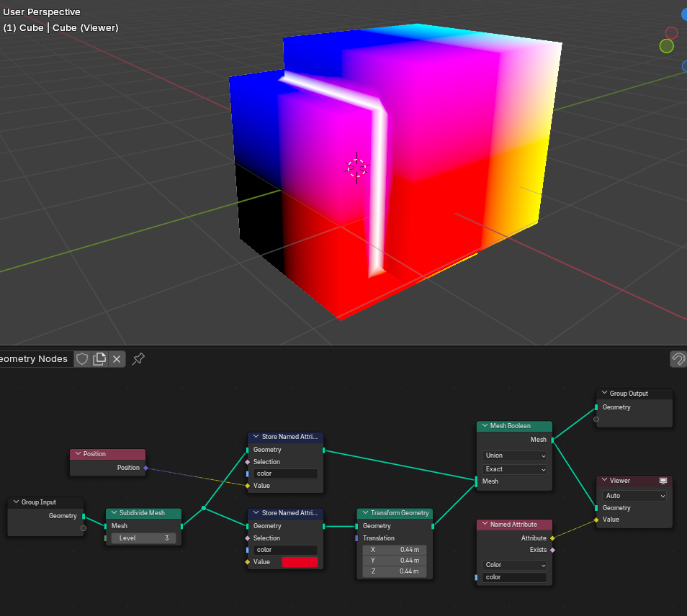Click the Translation X 0.44 m field
Image resolution: width=687 pixels, height=616 pixels.
tap(395, 550)
